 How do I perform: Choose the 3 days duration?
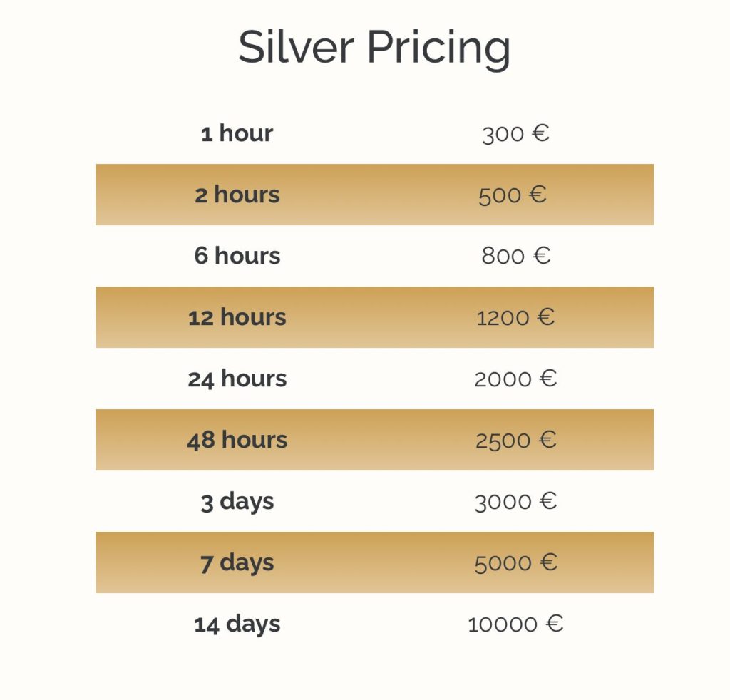coord(237,501)
